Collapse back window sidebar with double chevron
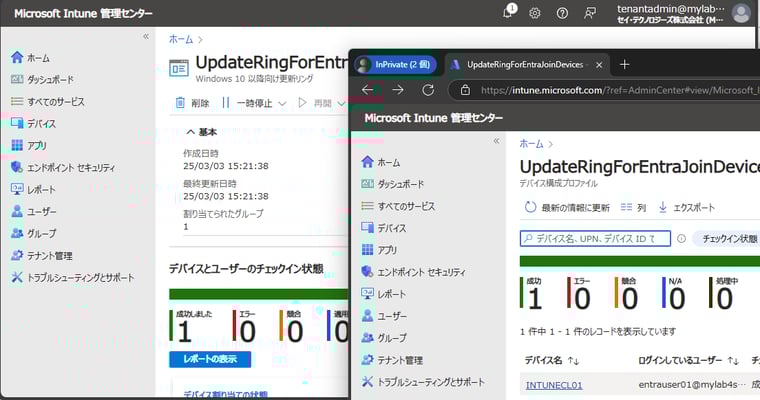 click(x=146, y=36)
